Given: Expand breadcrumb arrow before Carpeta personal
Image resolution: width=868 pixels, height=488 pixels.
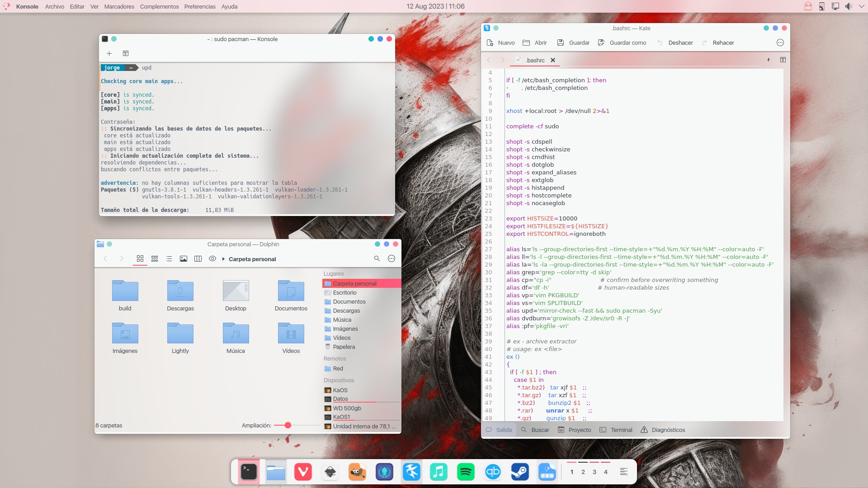Looking at the screenshot, I should (223, 259).
